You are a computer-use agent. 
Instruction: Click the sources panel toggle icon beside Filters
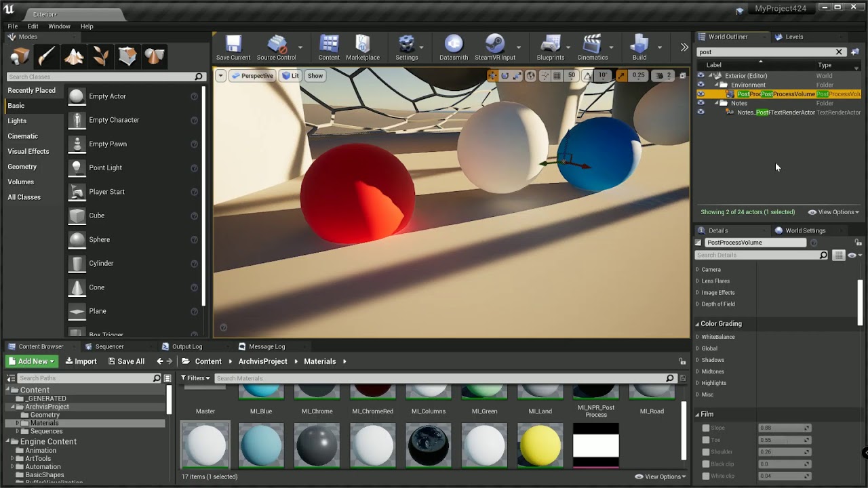pyautogui.click(x=168, y=378)
